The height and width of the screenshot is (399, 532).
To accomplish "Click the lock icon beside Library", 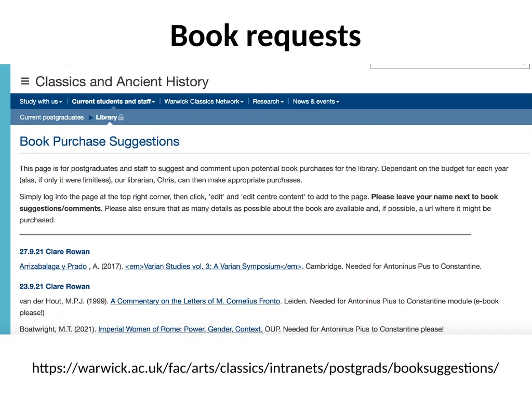I will (x=121, y=117).
